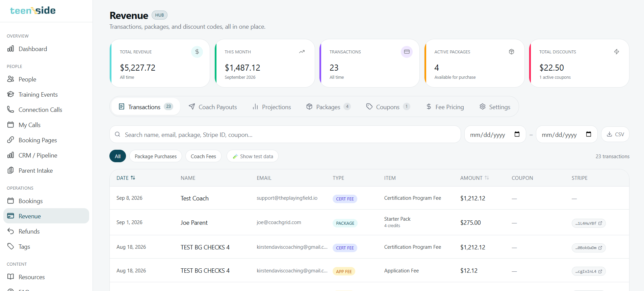Click the card icon on Transactions summary card
This screenshot has height=291, width=644.
[407, 52]
